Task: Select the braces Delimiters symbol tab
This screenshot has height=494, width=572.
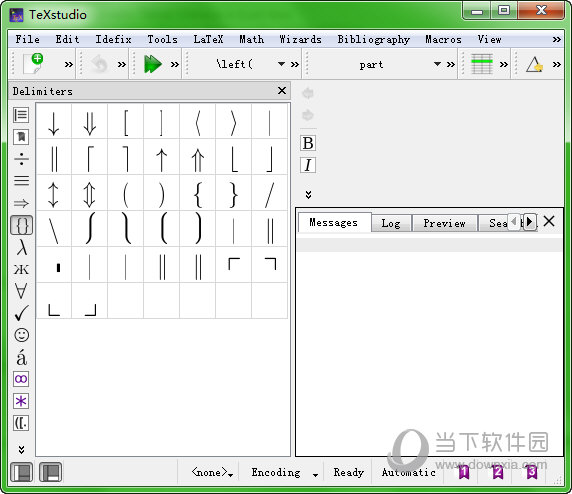Action: click(x=22, y=225)
